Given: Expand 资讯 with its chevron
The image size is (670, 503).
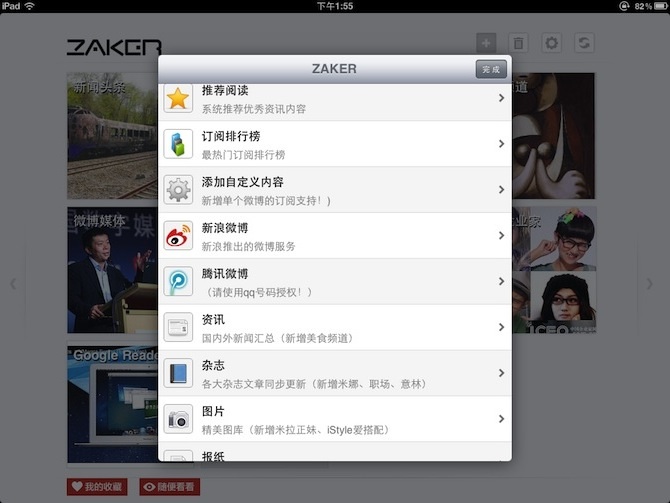Looking at the screenshot, I should point(502,327).
